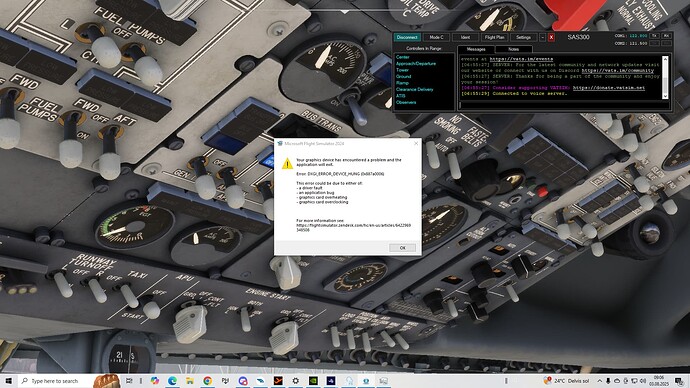
Task: Click the microphone icon in the system tray
Action: click(x=608, y=381)
